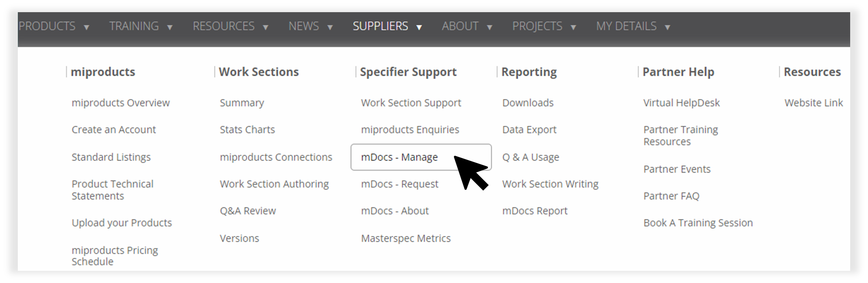View Stats Charts under Work Sections

point(247,130)
